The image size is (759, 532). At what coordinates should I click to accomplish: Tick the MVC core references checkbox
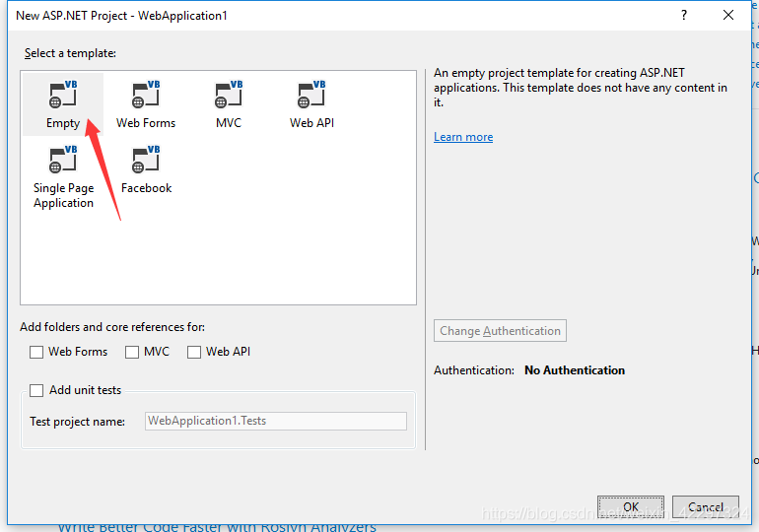tap(132, 352)
